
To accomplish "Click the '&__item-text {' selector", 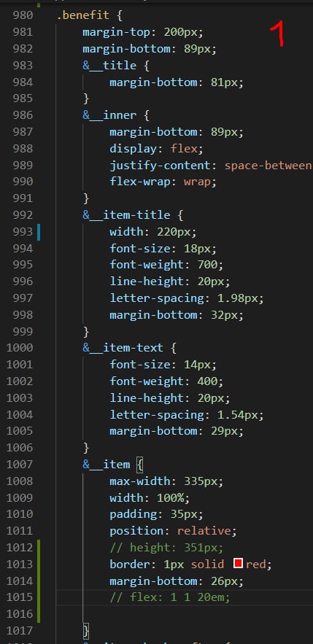I will [129, 348].
